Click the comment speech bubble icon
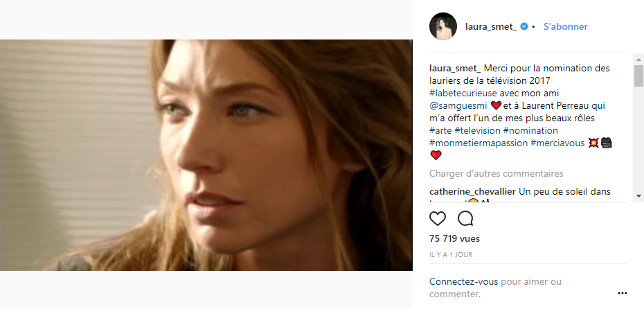Image resolution: width=644 pixels, height=309 pixels. (x=465, y=219)
